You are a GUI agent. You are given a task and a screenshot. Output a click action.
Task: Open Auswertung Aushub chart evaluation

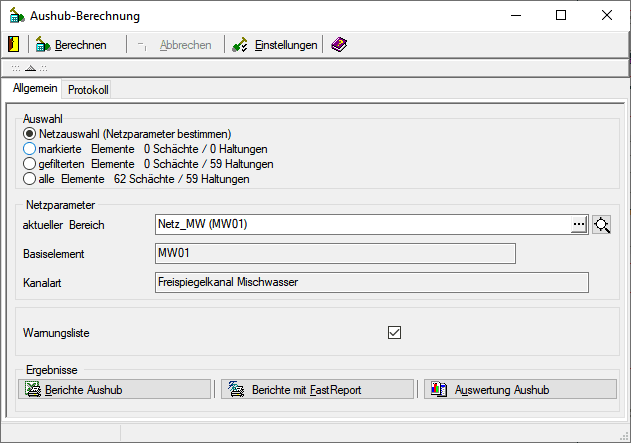[x=520, y=389]
